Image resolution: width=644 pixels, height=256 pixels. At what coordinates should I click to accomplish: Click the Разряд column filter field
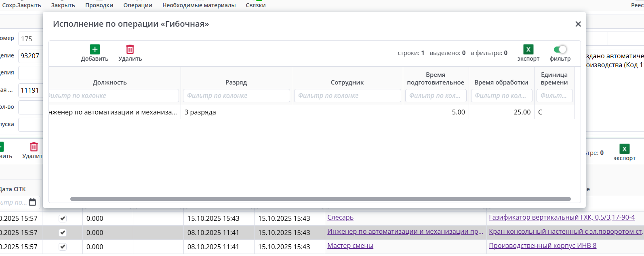[x=236, y=96]
